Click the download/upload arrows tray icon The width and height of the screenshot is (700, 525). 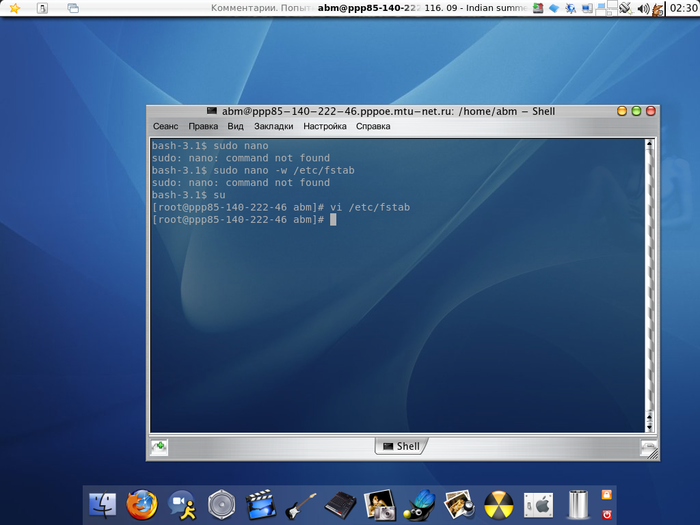538,8
